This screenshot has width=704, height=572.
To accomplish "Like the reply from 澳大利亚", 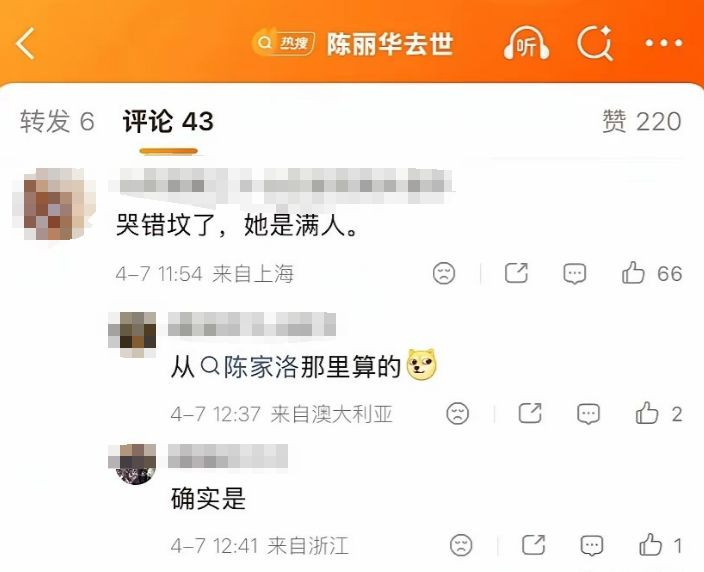I will click(659, 413).
